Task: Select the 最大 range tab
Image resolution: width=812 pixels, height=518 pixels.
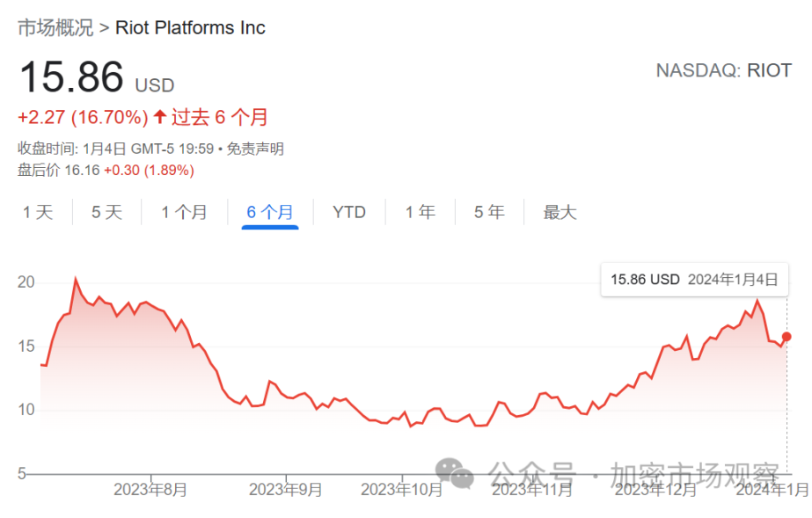Action: pyautogui.click(x=560, y=212)
